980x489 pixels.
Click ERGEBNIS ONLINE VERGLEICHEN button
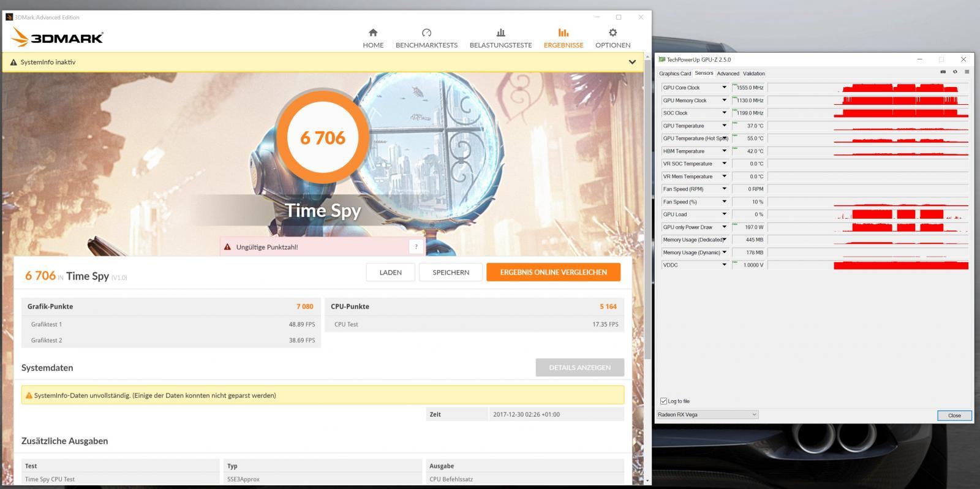pyautogui.click(x=553, y=272)
